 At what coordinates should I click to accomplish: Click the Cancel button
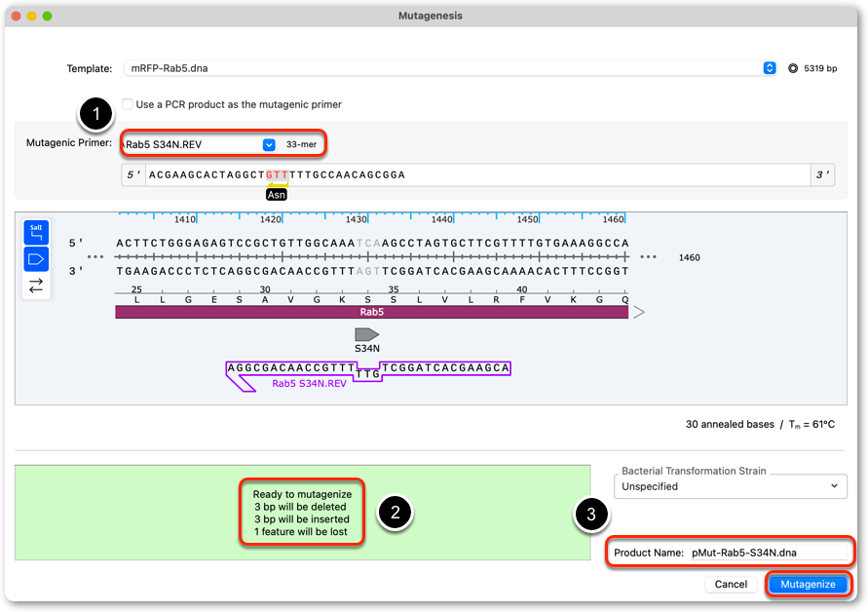731,585
